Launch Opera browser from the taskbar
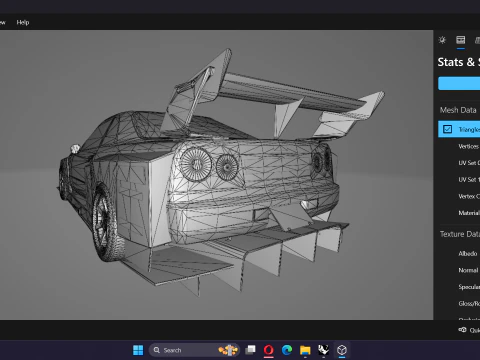The height and width of the screenshot is (360, 480). tap(269, 350)
